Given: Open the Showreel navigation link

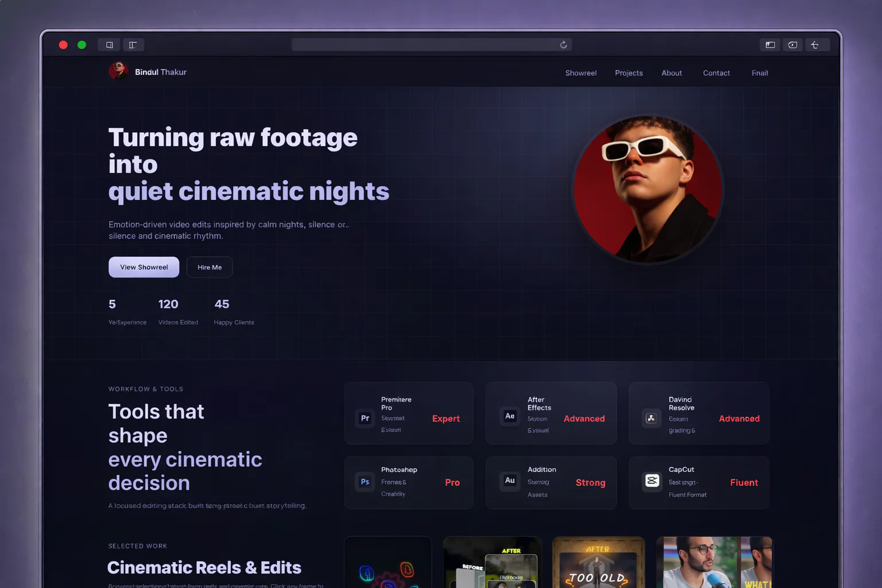Looking at the screenshot, I should 581,73.
